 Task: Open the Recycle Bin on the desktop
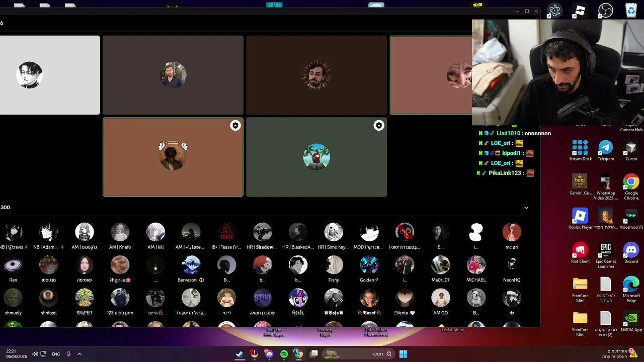(631, 10)
